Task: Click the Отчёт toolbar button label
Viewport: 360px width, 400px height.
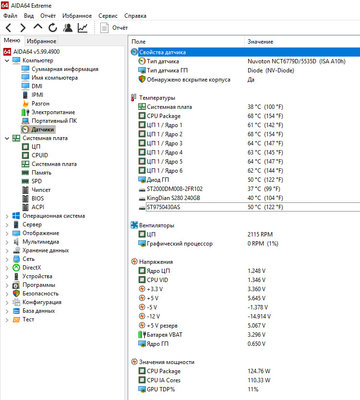Action: pos(120,28)
